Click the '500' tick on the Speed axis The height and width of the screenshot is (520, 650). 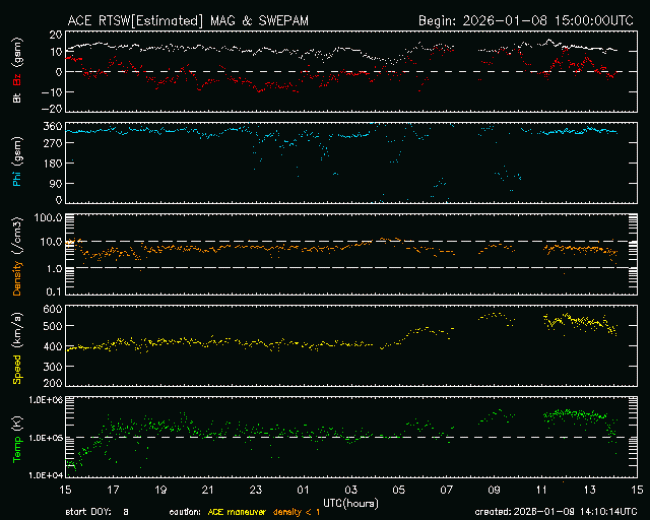coord(53,326)
